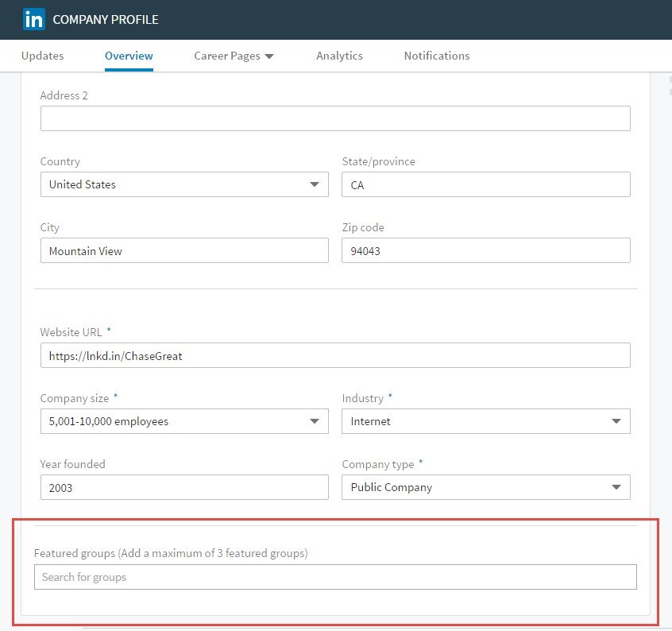
Task: Click the City field with Mountain View
Action: [185, 250]
